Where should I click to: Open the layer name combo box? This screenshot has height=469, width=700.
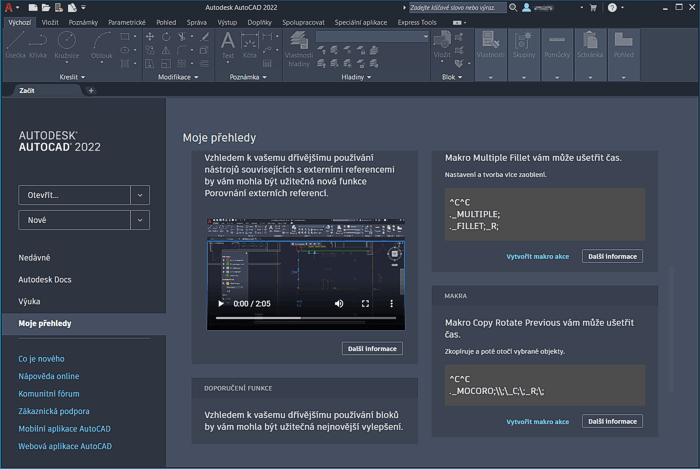click(372, 37)
